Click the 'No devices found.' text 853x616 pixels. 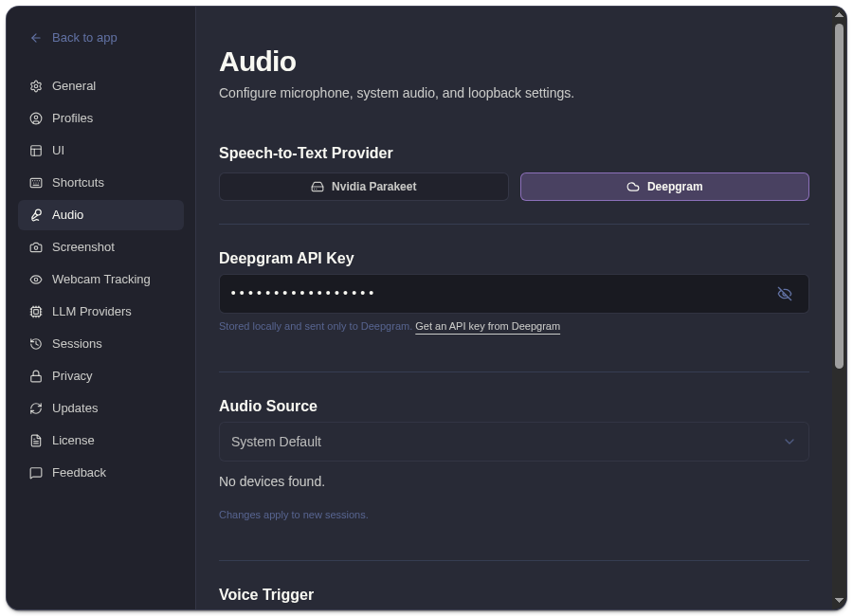click(272, 481)
